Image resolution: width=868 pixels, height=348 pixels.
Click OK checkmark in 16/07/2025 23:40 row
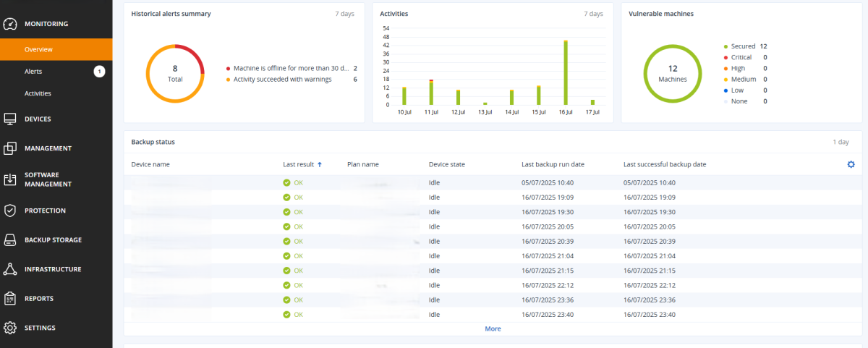(x=287, y=315)
